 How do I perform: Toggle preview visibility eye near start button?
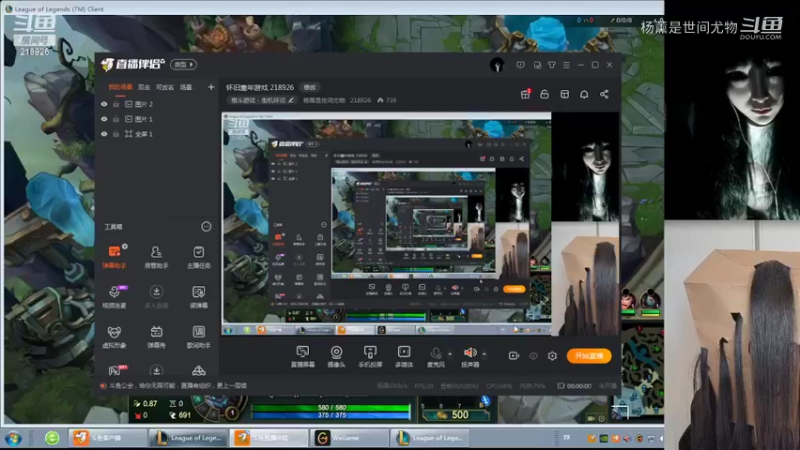tap(533, 356)
